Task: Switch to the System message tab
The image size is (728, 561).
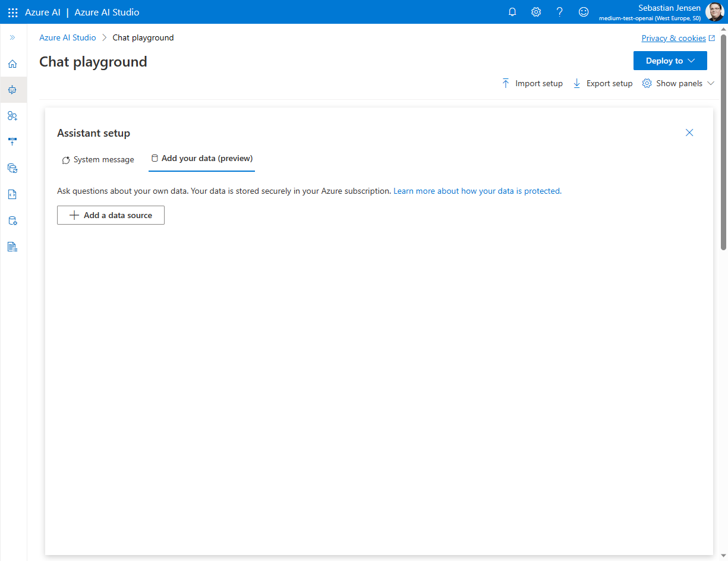Action: (x=98, y=160)
